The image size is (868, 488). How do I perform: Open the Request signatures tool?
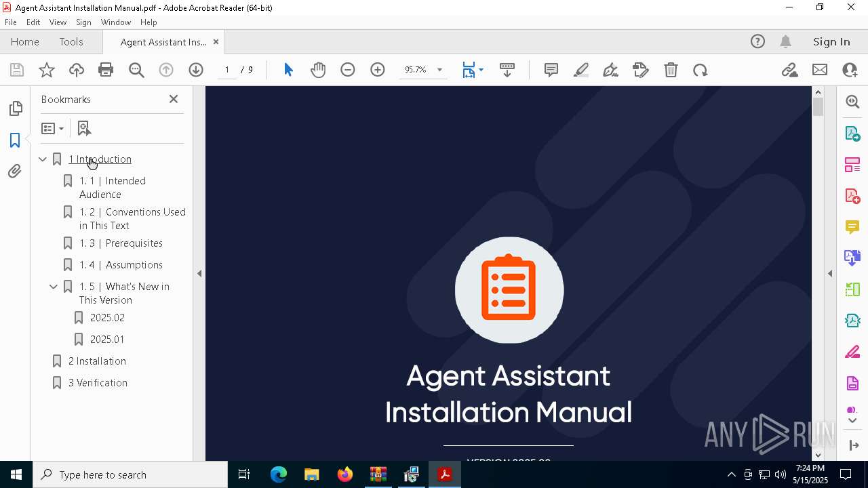point(641,70)
